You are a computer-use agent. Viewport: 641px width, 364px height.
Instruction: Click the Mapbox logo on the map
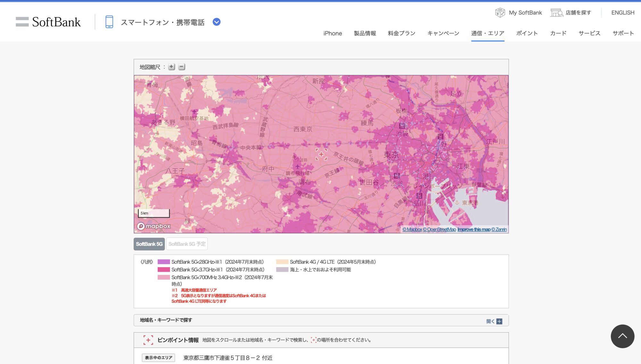[x=154, y=226]
